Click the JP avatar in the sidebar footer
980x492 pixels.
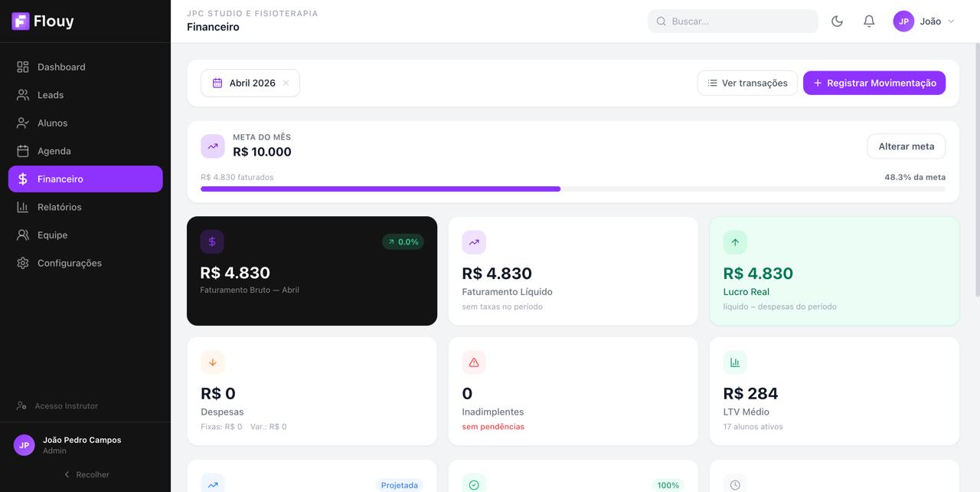coord(24,444)
